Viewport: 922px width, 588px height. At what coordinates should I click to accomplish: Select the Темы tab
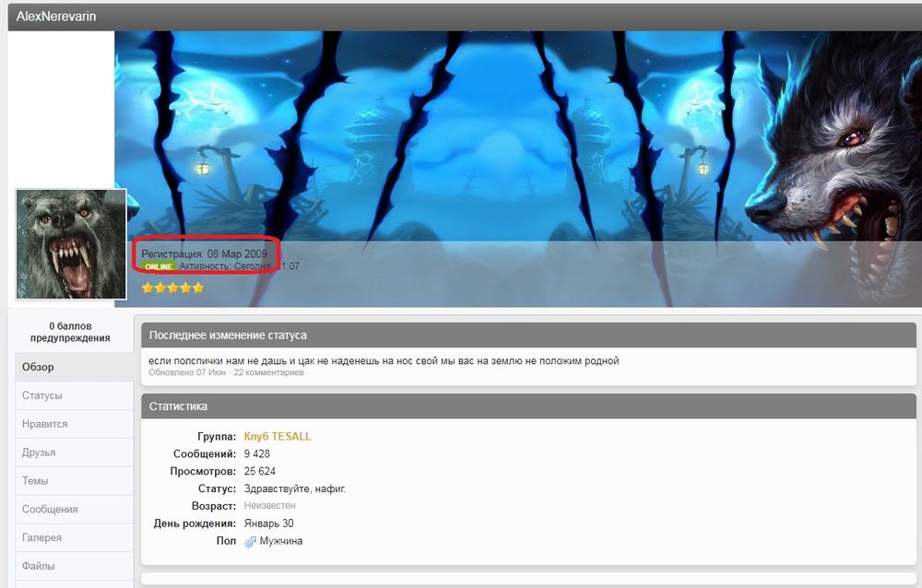click(x=74, y=481)
